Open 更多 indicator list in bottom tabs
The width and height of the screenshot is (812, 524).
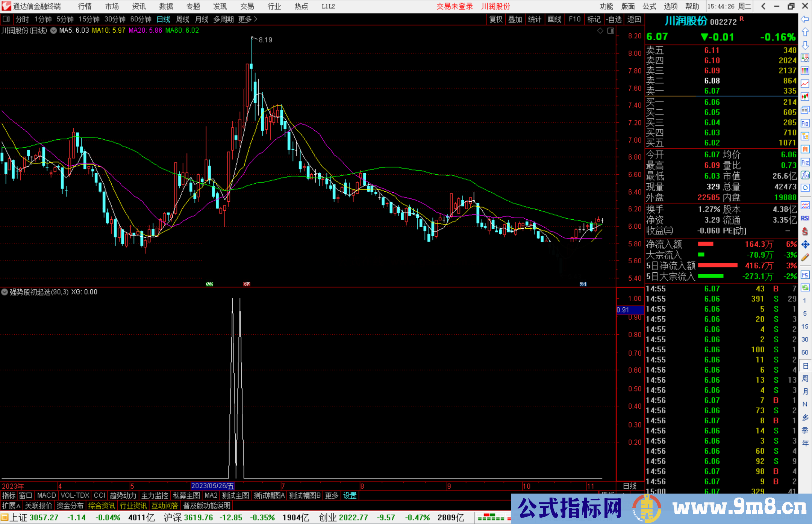331,495
